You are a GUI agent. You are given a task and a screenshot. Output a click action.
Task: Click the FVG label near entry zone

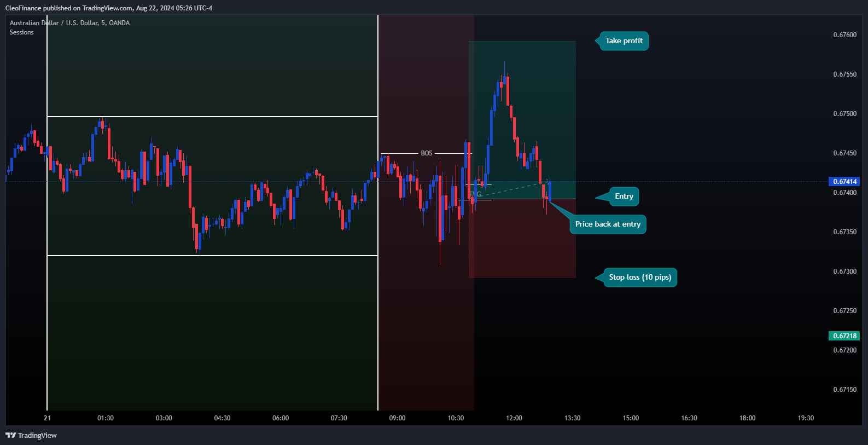click(x=476, y=194)
